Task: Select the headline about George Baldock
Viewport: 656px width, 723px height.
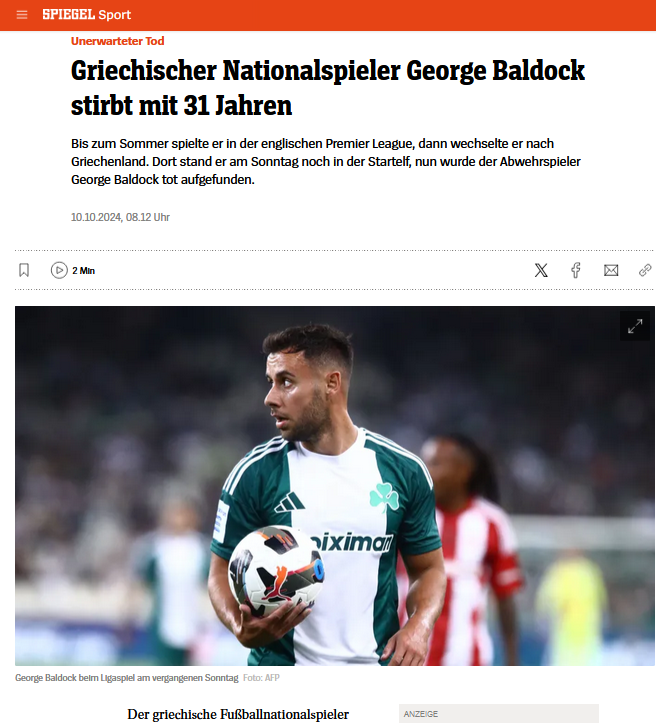Action: pyautogui.click(x=328, y=88)
